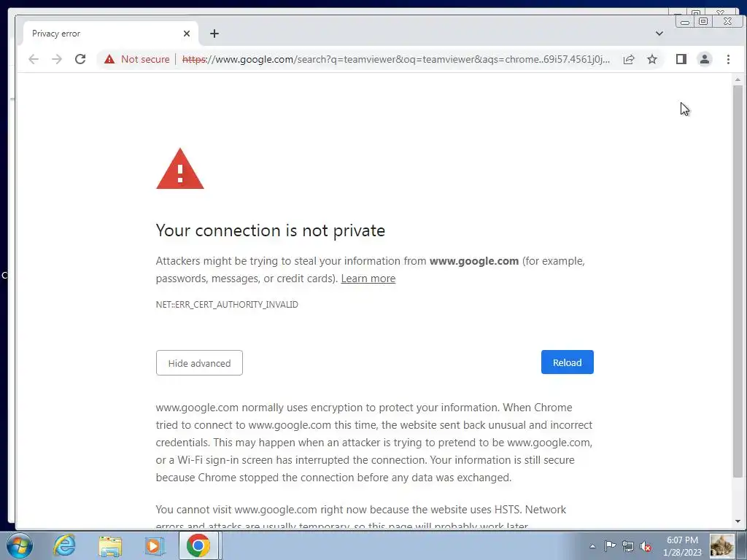Open the Not secure site info warning
Screen dimensions: 747x560
click(136, 59)
